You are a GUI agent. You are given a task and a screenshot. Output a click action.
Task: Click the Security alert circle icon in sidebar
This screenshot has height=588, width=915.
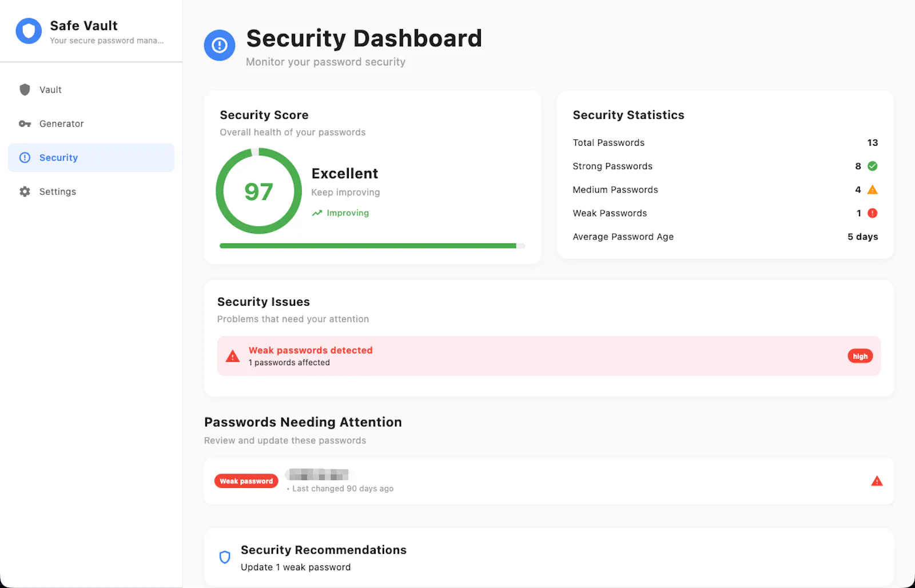click(25, 158)
